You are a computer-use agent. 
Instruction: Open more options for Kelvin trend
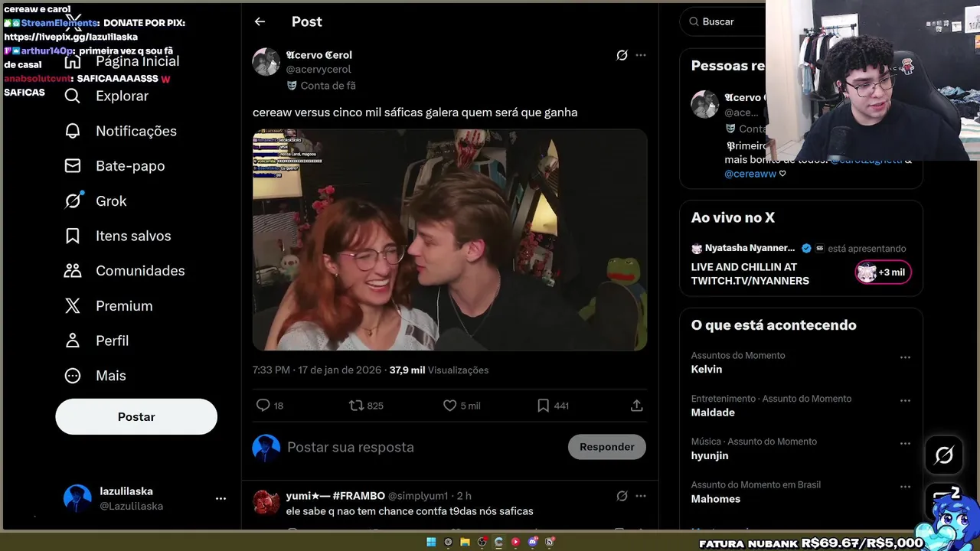tap(905, 357)
